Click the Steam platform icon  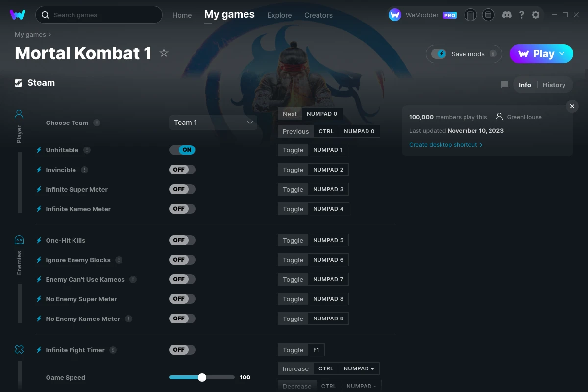19,83
